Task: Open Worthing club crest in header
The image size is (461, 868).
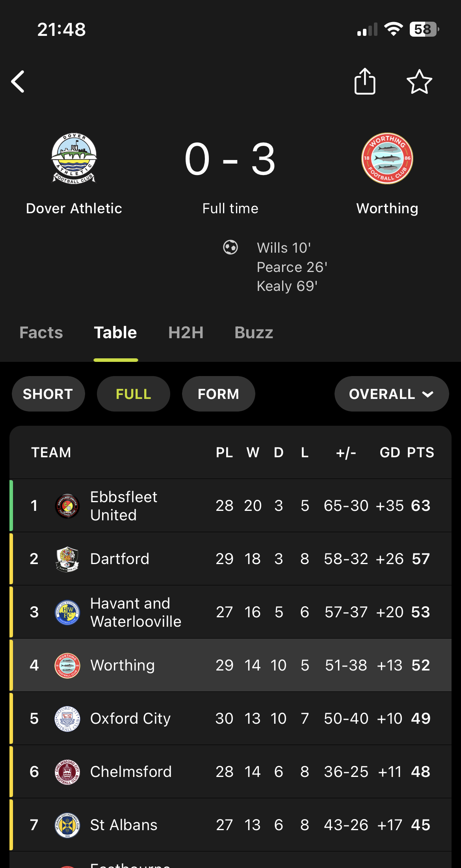Action: (387, 158)
